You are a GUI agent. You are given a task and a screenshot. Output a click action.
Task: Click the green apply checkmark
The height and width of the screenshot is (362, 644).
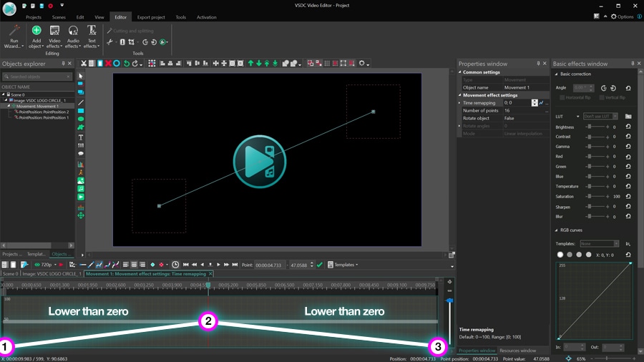(x=320, y=265)
